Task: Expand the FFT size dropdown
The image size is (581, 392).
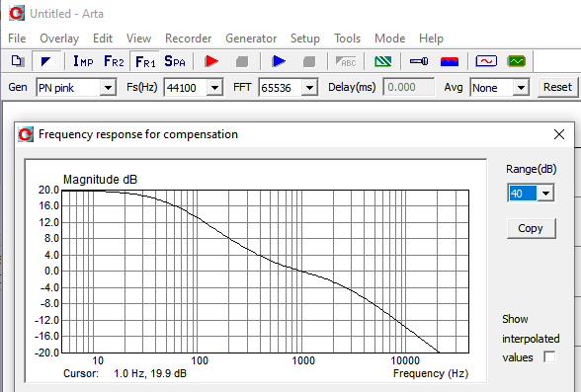Action: click(309, 87)
